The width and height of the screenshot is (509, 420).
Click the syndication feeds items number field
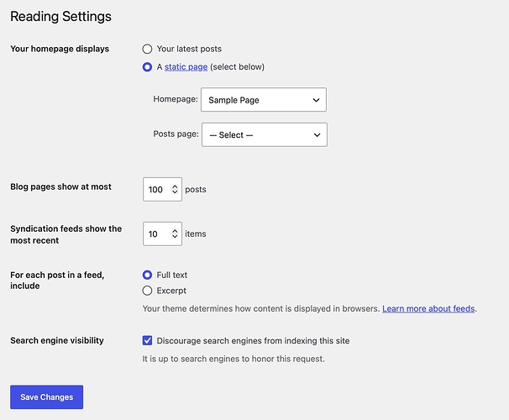pos(162,234)
